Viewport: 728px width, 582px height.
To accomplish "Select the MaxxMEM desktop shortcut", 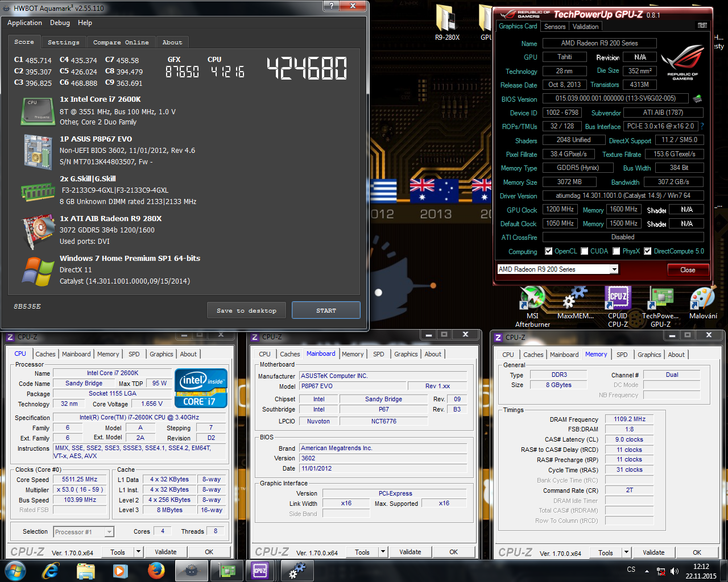I will [575, 304].
